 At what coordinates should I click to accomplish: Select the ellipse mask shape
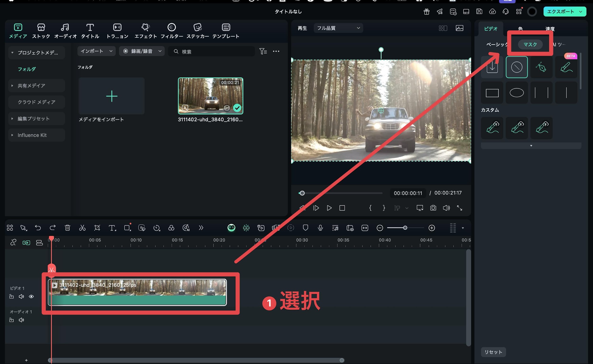pos(517,93)
